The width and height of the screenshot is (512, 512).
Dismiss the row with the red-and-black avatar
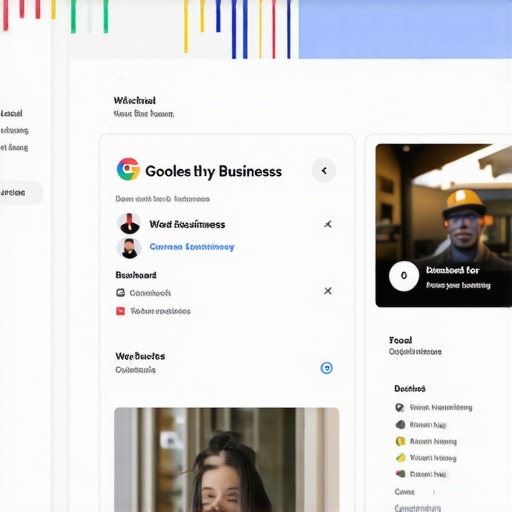point(328,224)
